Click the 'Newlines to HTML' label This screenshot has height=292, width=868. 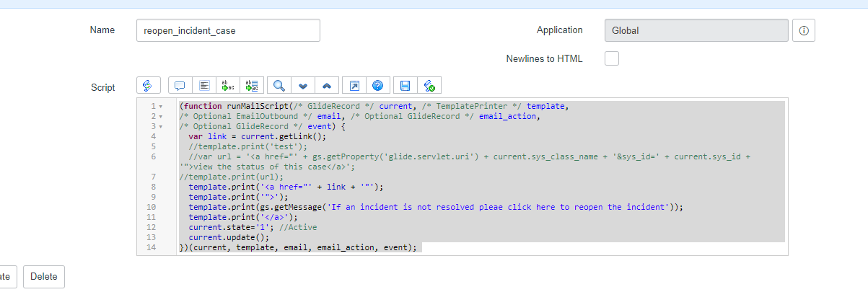(x=544, y=59)
